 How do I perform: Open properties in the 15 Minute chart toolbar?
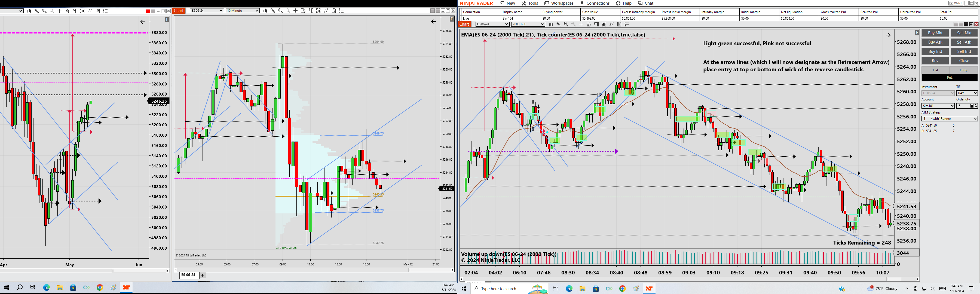click(341, 11)
